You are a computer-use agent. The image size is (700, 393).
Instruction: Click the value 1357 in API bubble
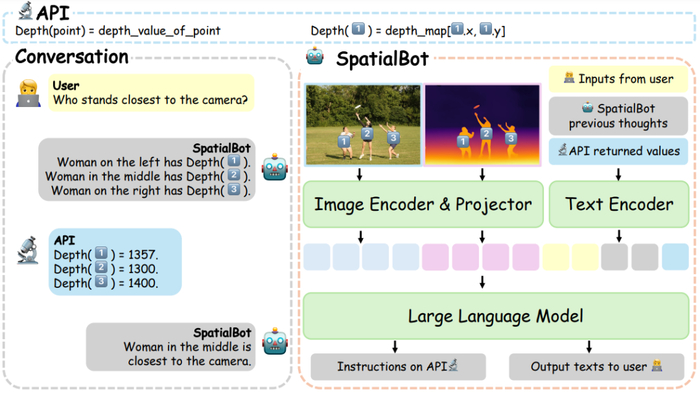point(142,255)
